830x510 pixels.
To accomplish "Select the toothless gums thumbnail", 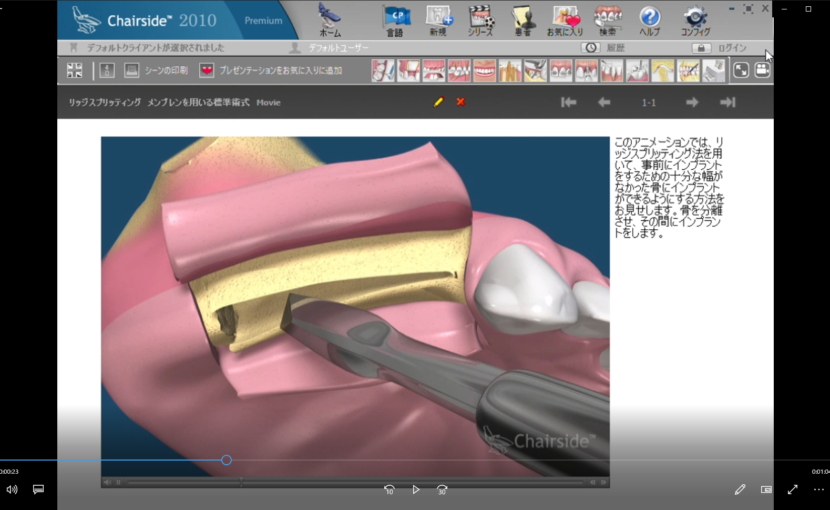I will [x=434, y=70].
